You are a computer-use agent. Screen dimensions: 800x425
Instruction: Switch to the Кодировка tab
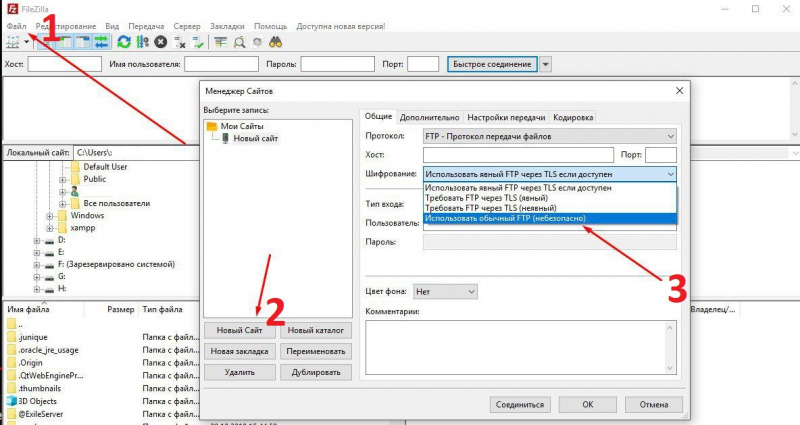coord(573,117)
